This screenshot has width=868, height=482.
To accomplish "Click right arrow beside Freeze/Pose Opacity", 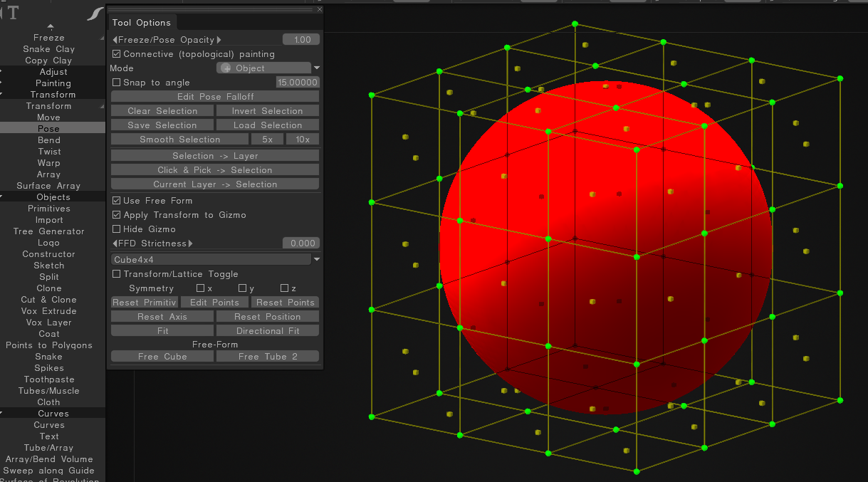I will (x=219, y=40).
